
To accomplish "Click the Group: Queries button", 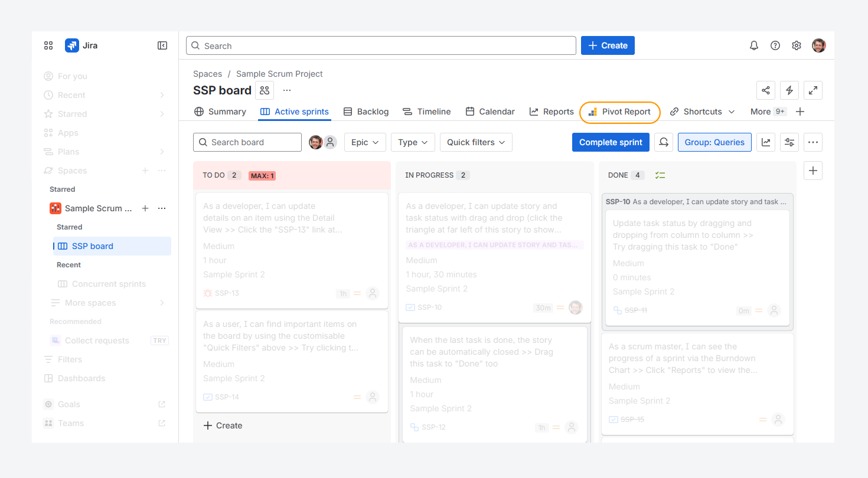I will click(714, 142).
